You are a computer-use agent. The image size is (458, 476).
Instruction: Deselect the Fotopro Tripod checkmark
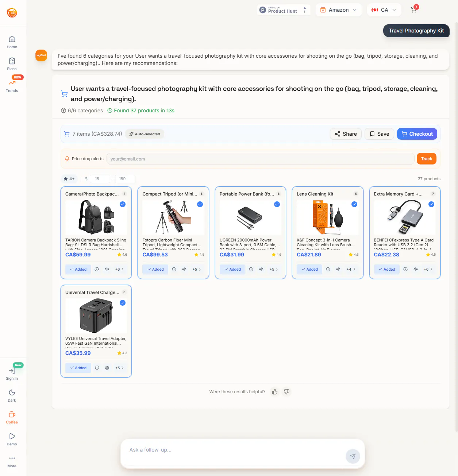200,204
